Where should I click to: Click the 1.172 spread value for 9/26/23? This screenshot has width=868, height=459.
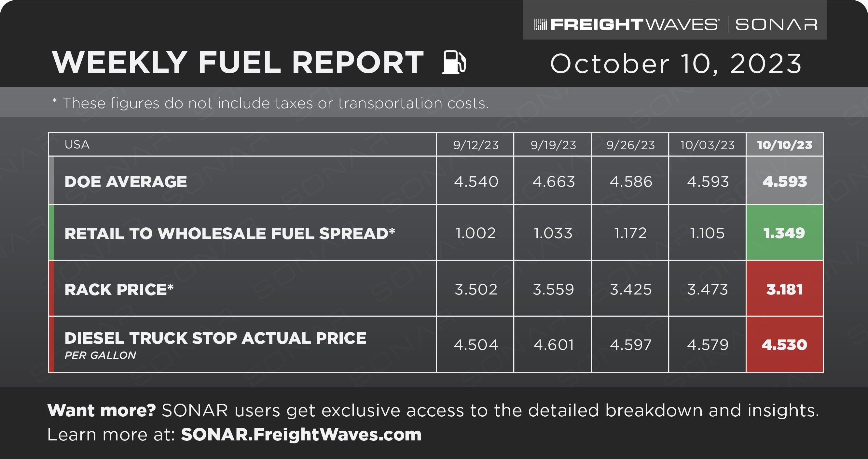(630, 233)
